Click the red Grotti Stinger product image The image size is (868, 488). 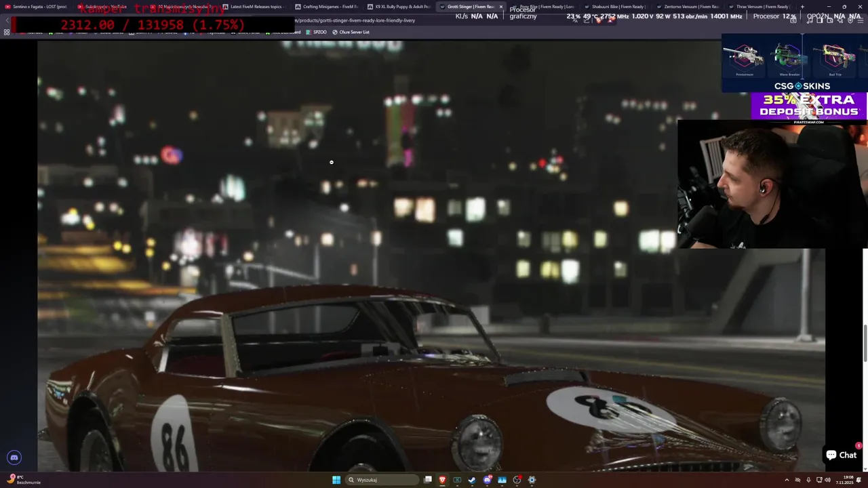click(x=431, y=256)
